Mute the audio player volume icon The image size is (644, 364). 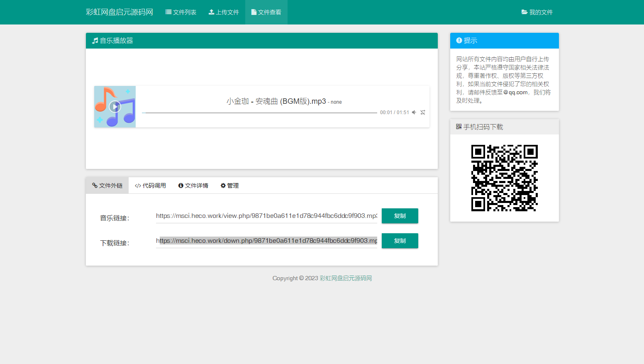(414, 112)
